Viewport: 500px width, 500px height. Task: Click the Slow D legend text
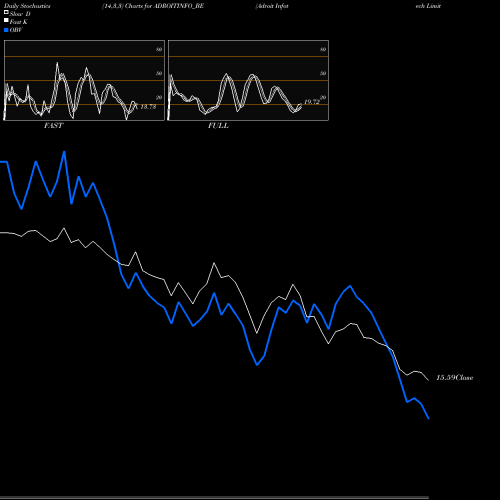[20, 14]
